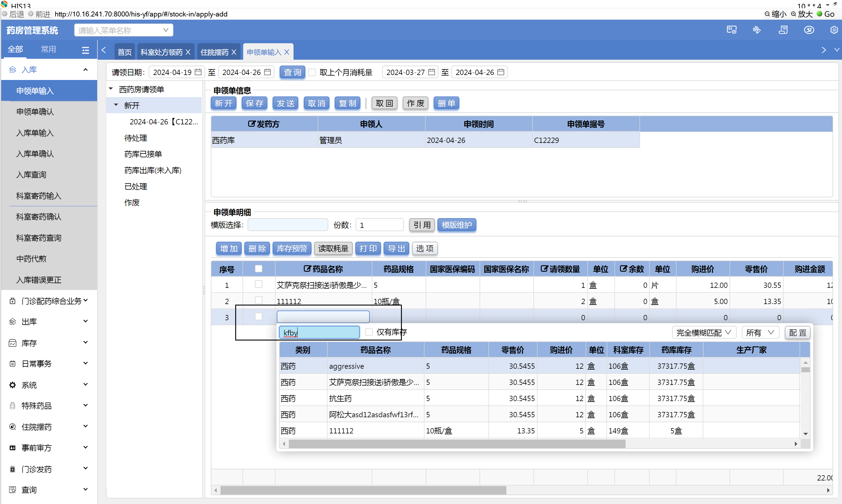842x504 pixels.
Task: Check the 仅有库存 checkbox
Action: (369, 332)
